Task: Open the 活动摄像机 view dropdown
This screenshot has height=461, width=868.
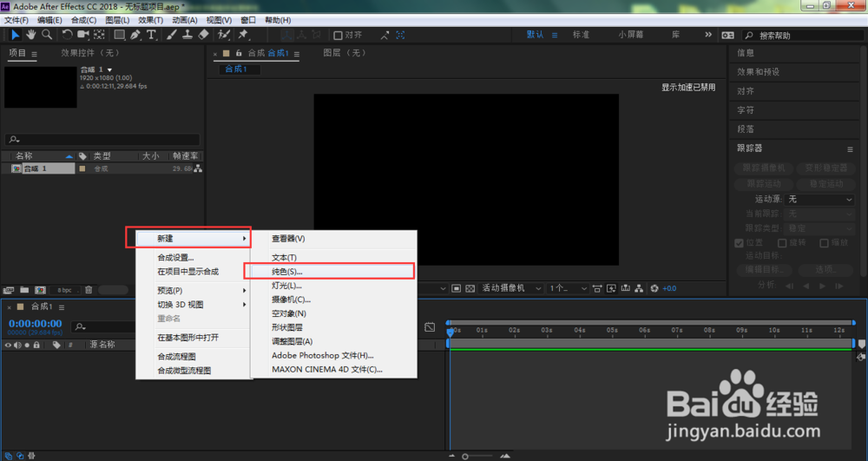Action: pyautogui.click(x=511, y=288)
